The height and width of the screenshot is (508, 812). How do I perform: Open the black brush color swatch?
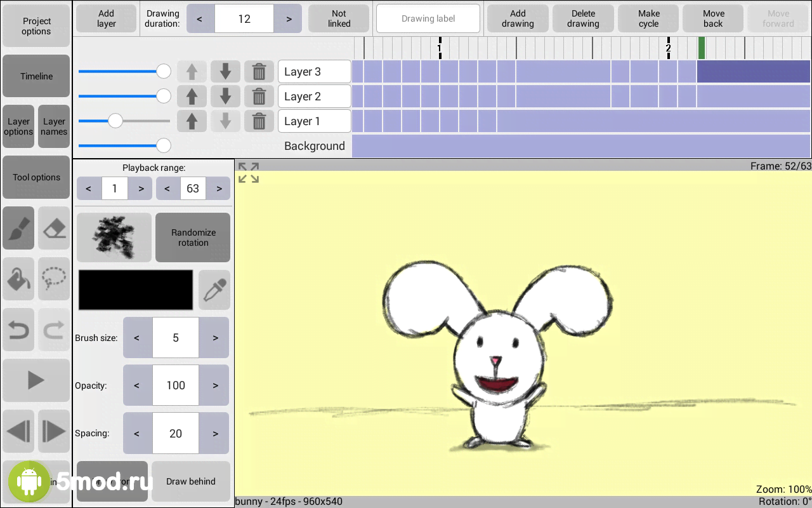136,290
